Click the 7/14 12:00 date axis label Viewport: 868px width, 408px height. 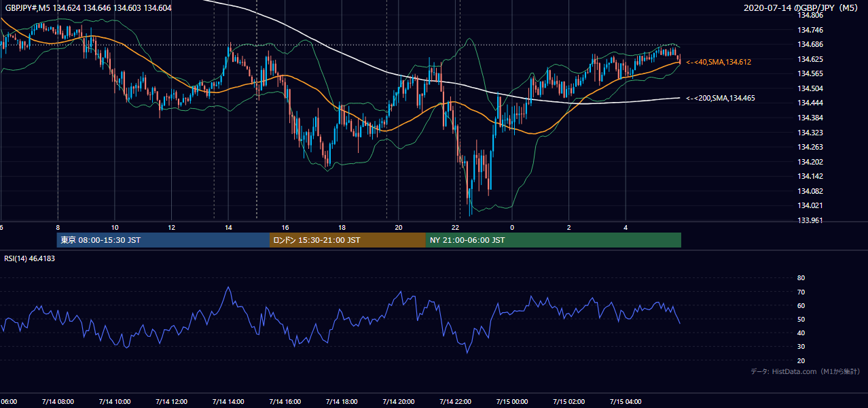(171, 402)
